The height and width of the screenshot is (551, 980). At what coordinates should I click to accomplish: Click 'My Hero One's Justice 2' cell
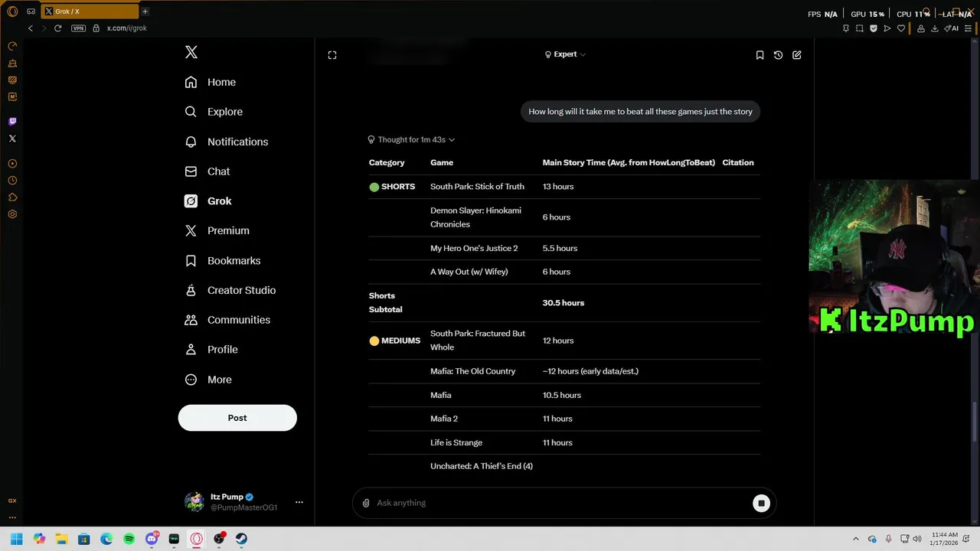[x=474, y=249]
